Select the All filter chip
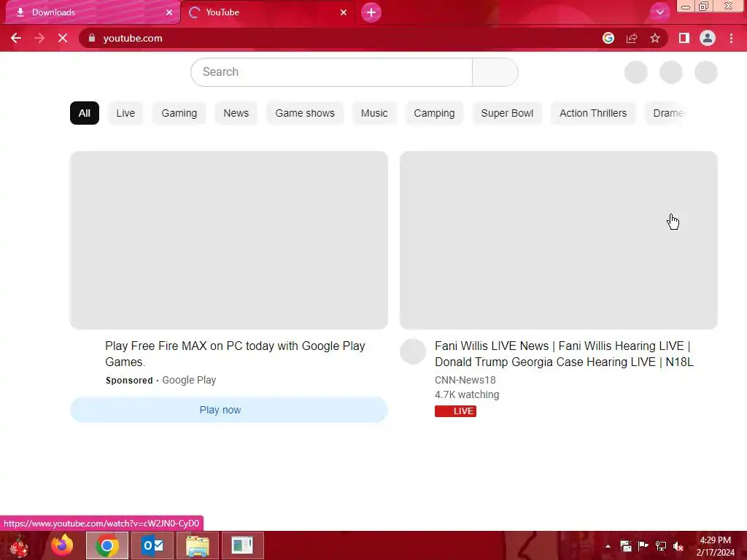This screenshot has height=560, width=747. [x=85, y=113]
